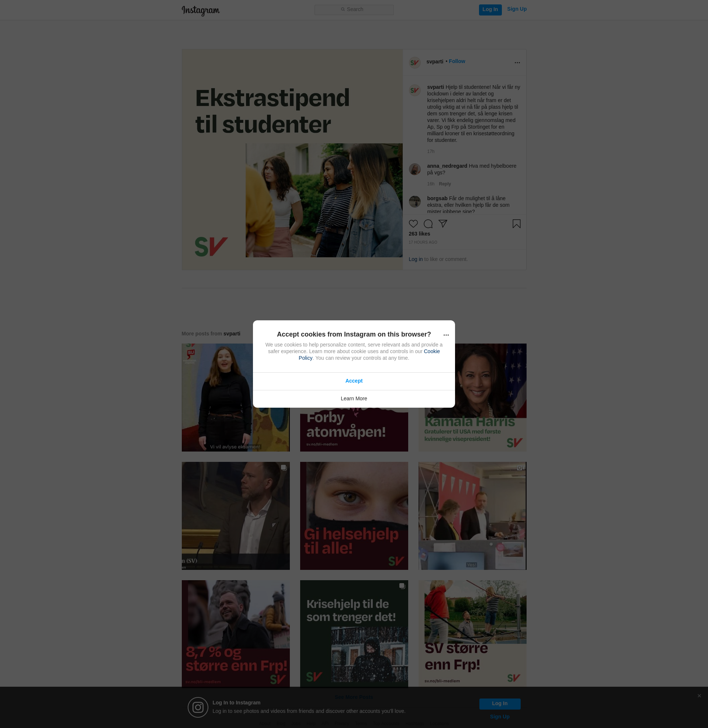Share post via paper plane icon
Viewport: 708px width, 728px height.
click(442, 224)
